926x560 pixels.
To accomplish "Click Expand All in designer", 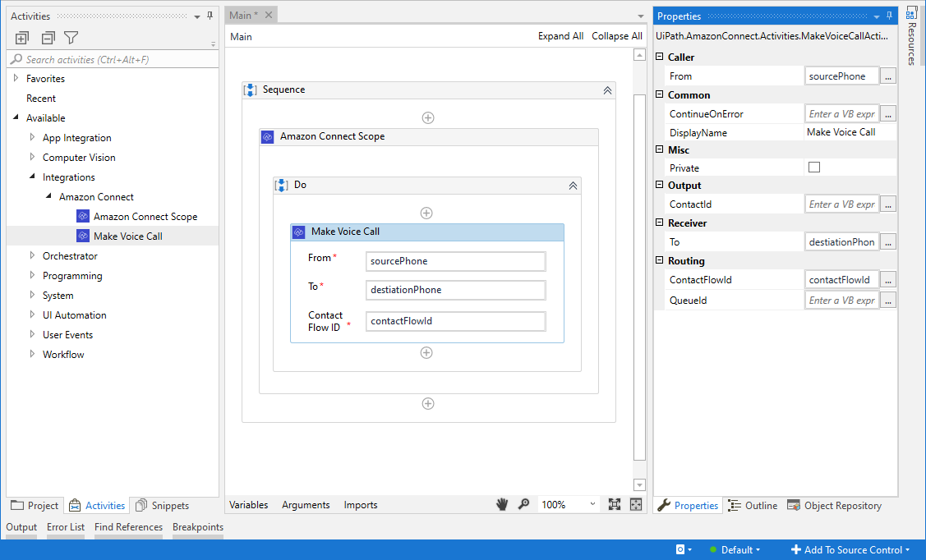I will pos(560,36).
